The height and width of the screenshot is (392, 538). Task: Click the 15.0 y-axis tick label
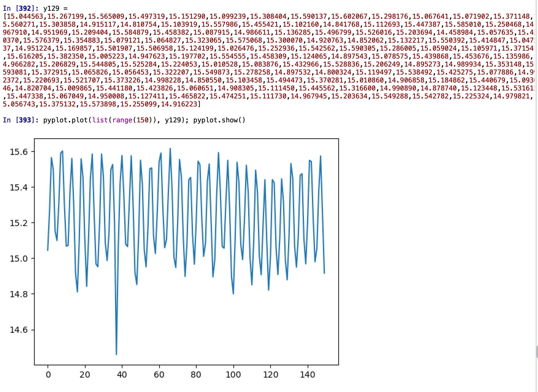[x=19, y=259]
